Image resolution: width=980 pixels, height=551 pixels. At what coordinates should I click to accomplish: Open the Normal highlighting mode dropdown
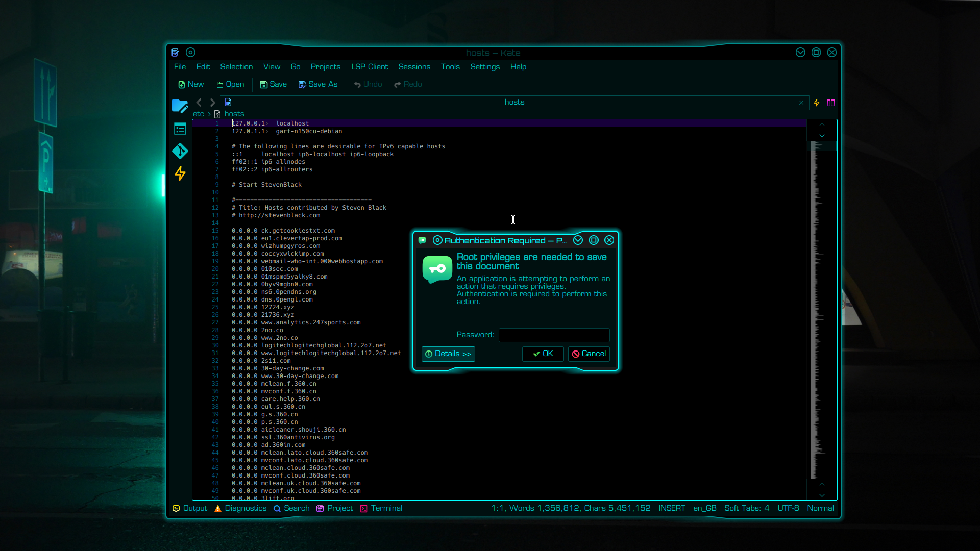point(820,508)
